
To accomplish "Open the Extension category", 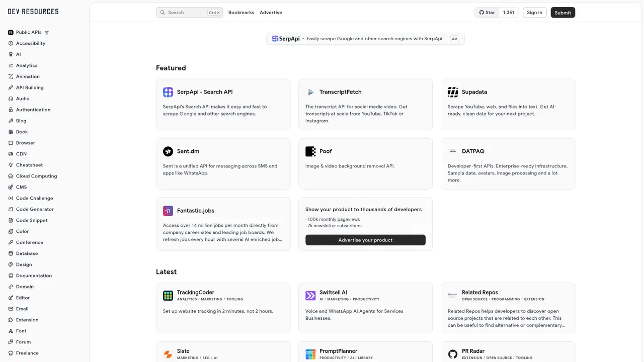I will click(x=24, y=320).
